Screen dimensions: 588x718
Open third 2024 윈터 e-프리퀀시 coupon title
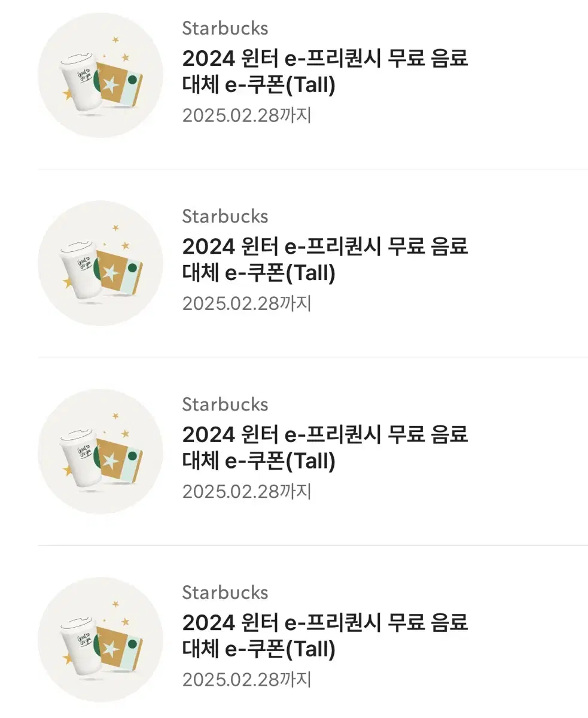(325, 448)
